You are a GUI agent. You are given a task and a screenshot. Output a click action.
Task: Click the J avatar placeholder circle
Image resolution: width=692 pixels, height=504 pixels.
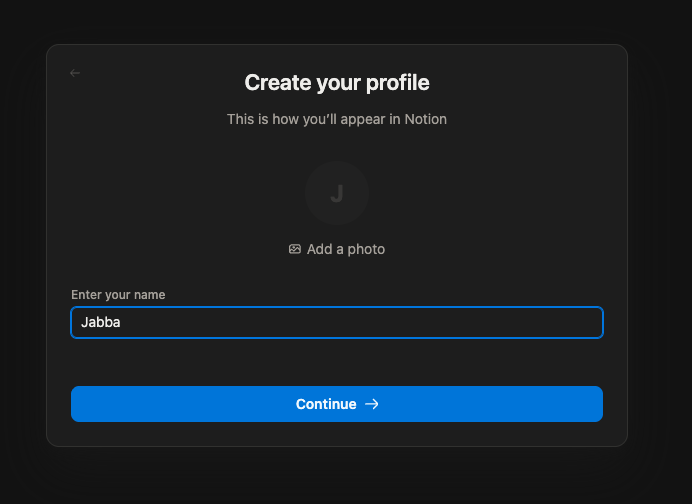pyautogui.click(x=337, y=193)
